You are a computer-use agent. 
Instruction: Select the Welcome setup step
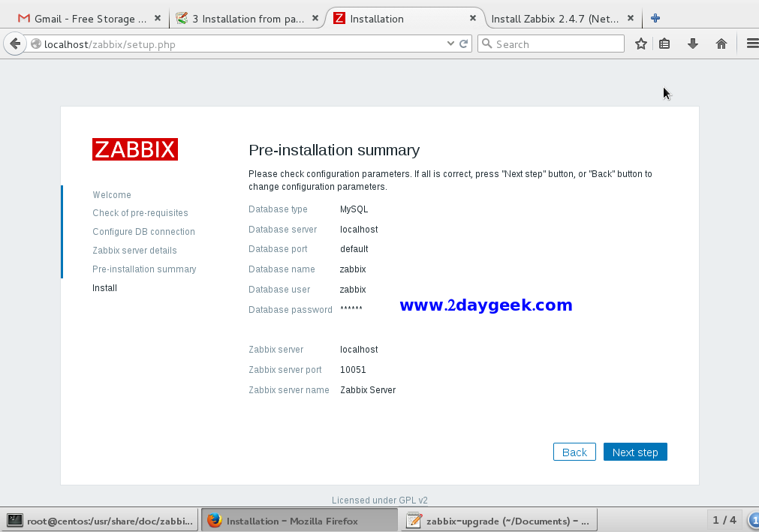coord(112,194)
